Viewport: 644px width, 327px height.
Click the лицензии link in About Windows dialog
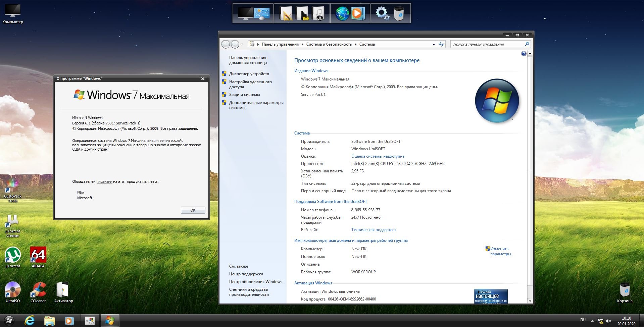104,181
